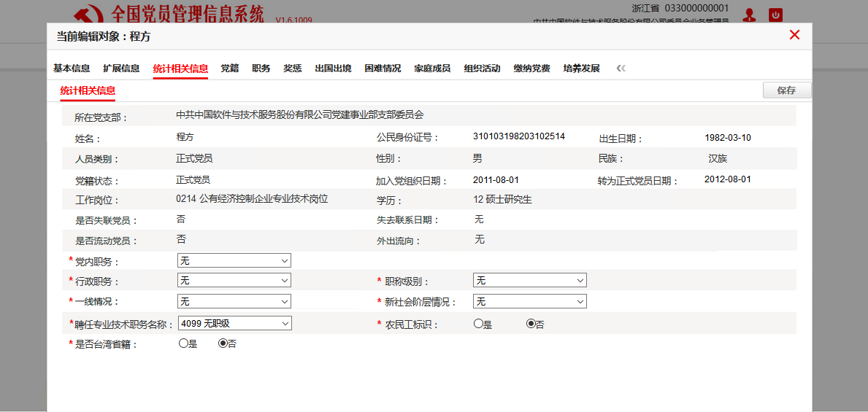Viewport: 868px width, 412px height.
Task: Select 否 for 农民工标识
Action: pos(531,324)
